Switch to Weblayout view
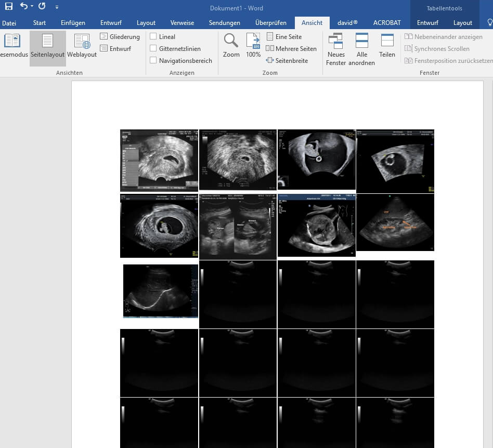 [x=82, y=46]
